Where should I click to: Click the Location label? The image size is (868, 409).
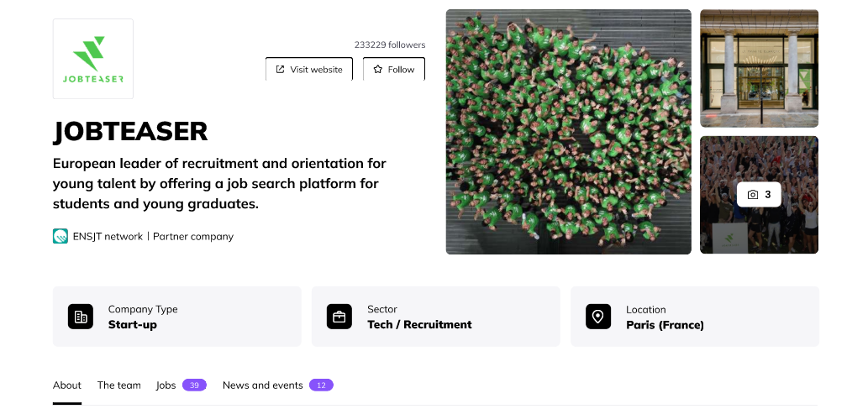coord(646,309)
